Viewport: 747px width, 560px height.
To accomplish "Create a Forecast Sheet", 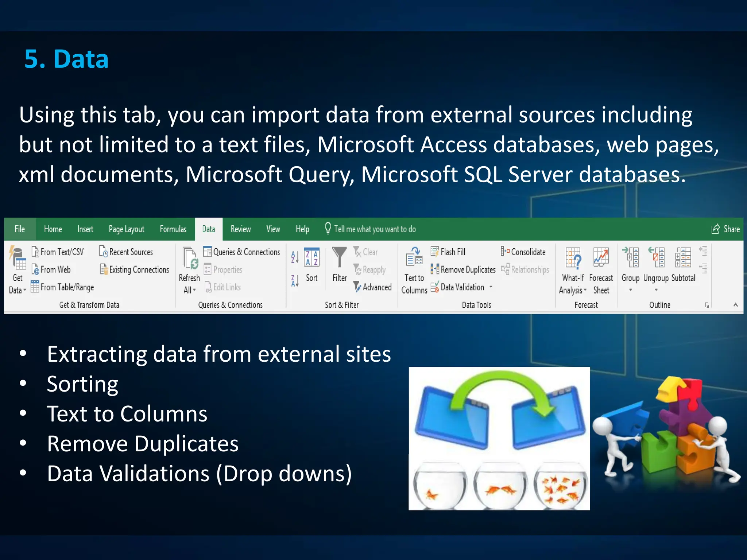I will pos(601,271).
